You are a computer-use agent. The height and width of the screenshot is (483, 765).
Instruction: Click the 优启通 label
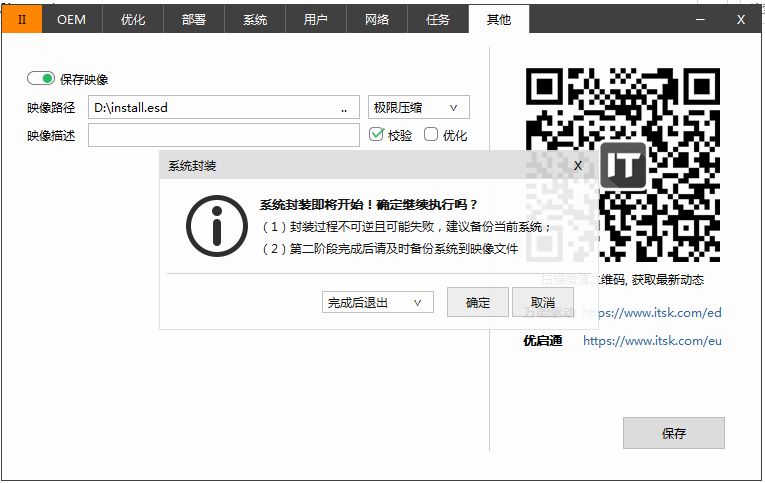tap(543, 341)
